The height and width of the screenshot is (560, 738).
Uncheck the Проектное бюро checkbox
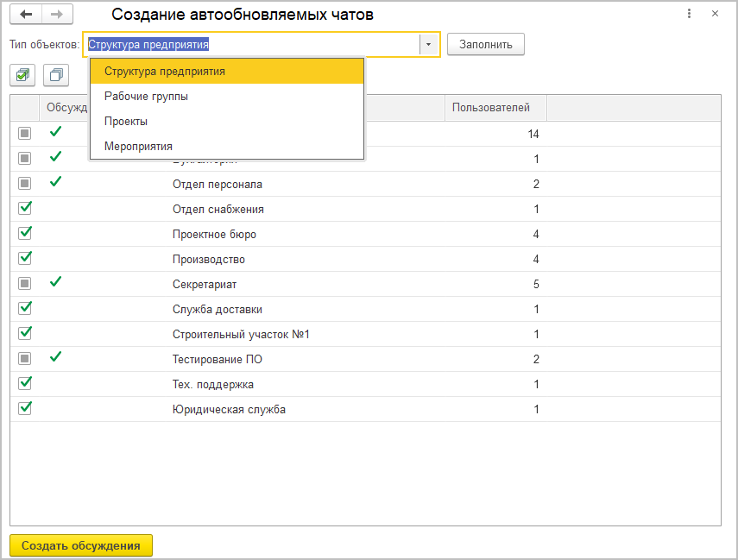[24, 233]
